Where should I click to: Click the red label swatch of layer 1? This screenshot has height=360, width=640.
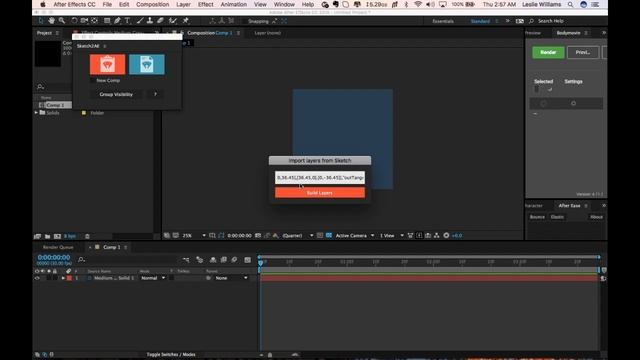[69, 278]
